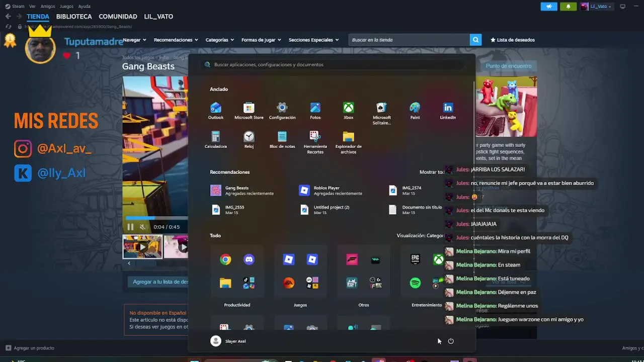Open the Ayuda menu
This screenshot has height=362, width=644.
[85, 7]
